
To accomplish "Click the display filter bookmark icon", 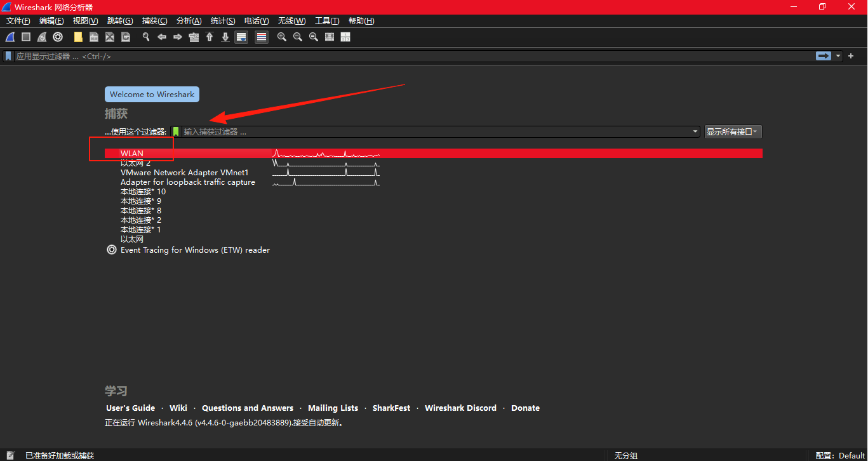I will 8,56.
